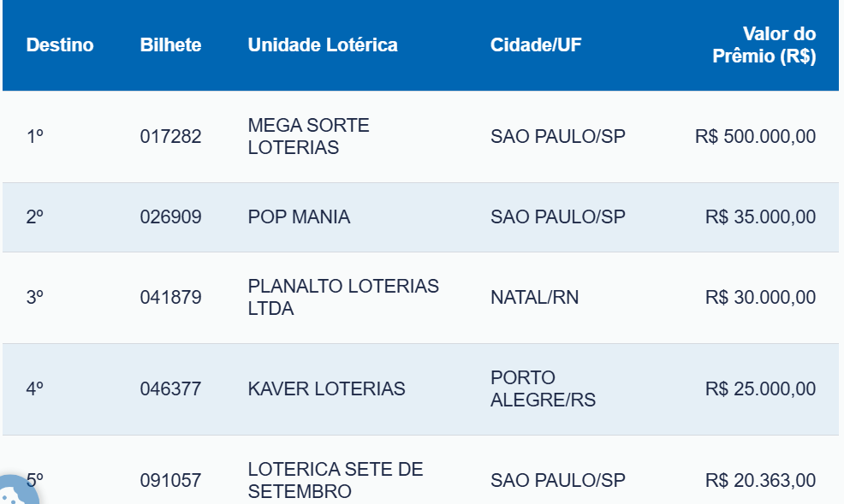Click the MEGA SORTE LOTERIAS cell

308,137
